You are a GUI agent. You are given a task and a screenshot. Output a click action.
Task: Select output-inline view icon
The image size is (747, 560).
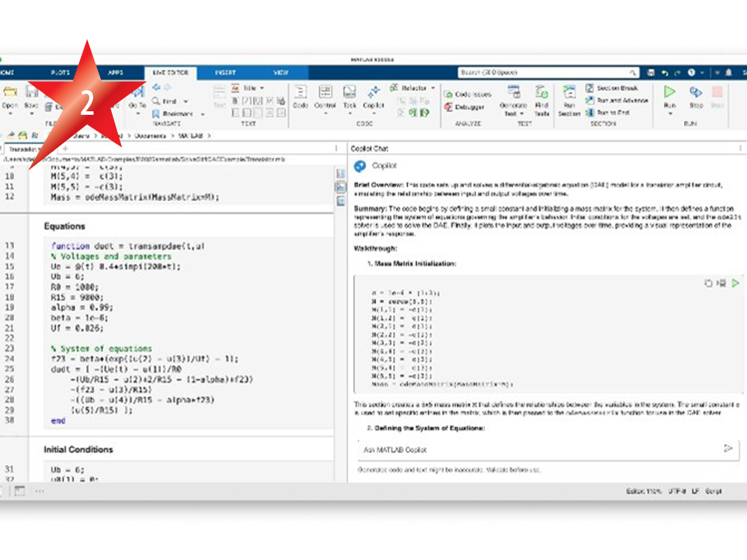click(x=341, y=188)
